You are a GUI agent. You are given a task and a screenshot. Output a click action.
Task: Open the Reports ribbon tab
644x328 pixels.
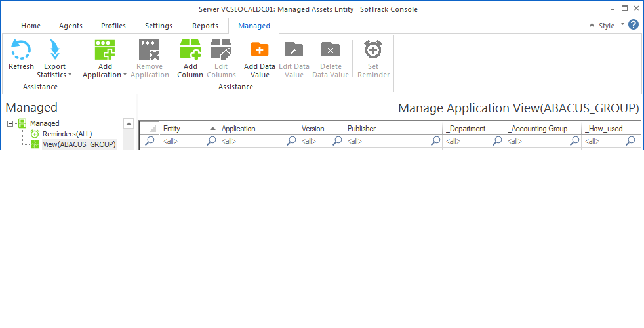(205, 26)
